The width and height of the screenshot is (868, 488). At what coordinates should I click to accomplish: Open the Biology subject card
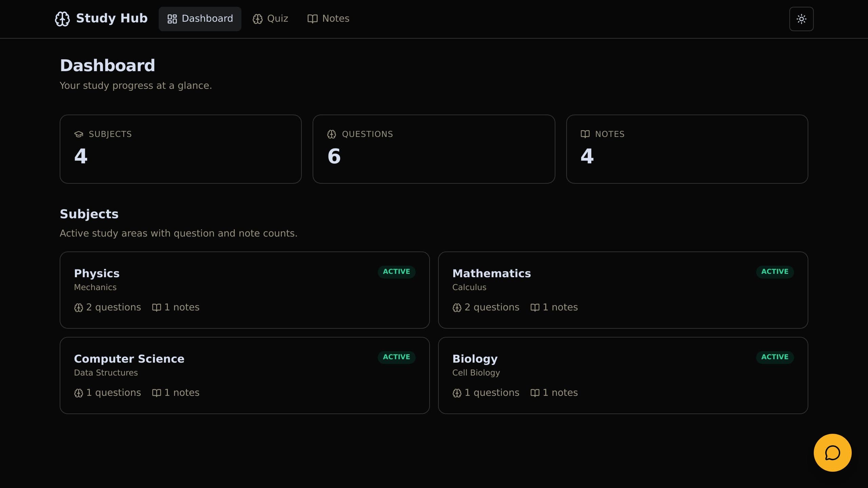pyautogui.click(x=623, y=375)
